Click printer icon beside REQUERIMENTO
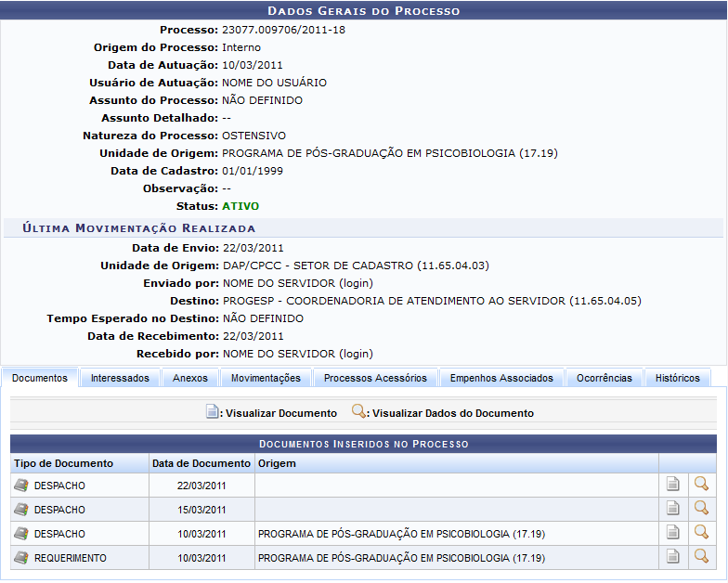728x583 pixels. coord(21,558)
